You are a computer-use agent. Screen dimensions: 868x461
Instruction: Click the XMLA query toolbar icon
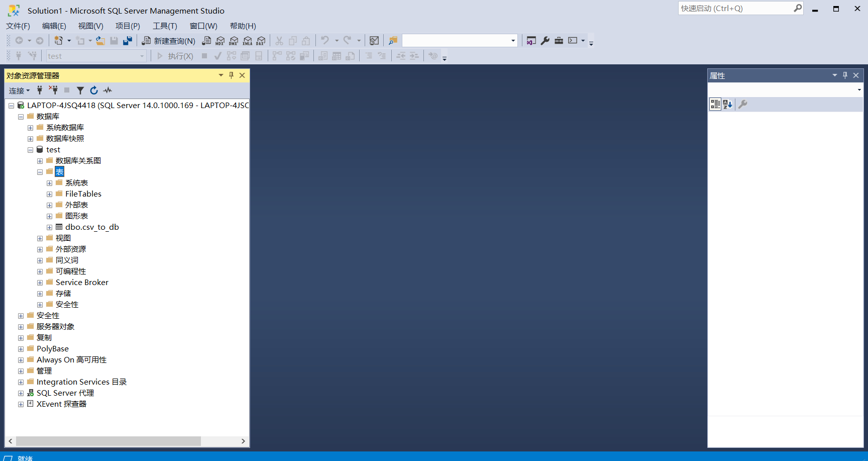point(247,41)
